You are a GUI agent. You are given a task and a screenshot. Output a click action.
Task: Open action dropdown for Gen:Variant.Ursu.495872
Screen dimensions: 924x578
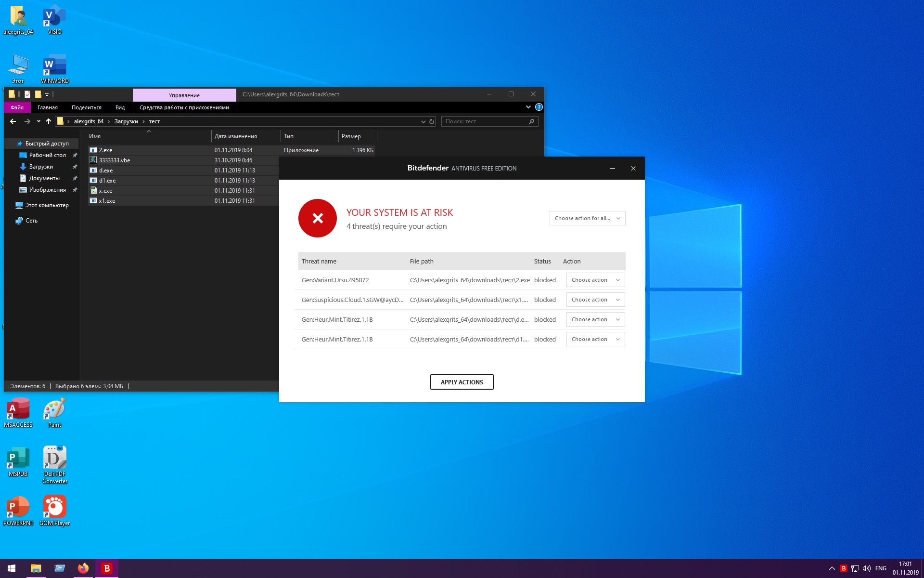pyautogui.click(x=595, y=280)
